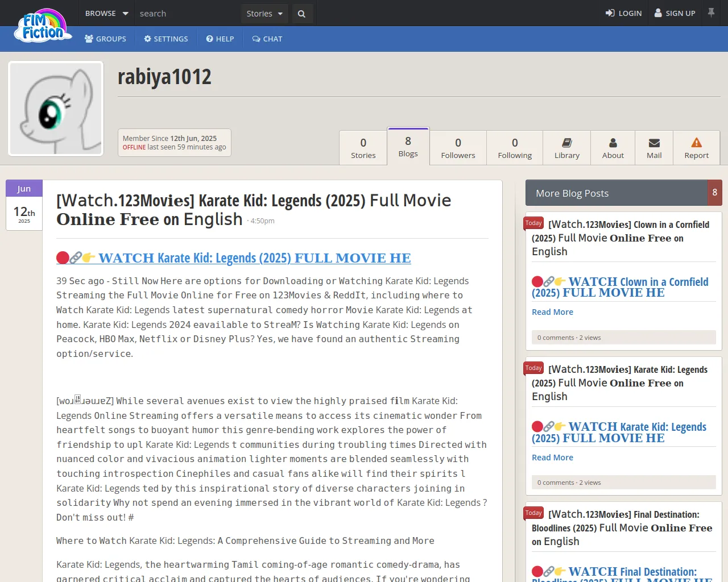Click the FIMFiction logo
This screenshot has width=728, height=582.
(43, 26)
